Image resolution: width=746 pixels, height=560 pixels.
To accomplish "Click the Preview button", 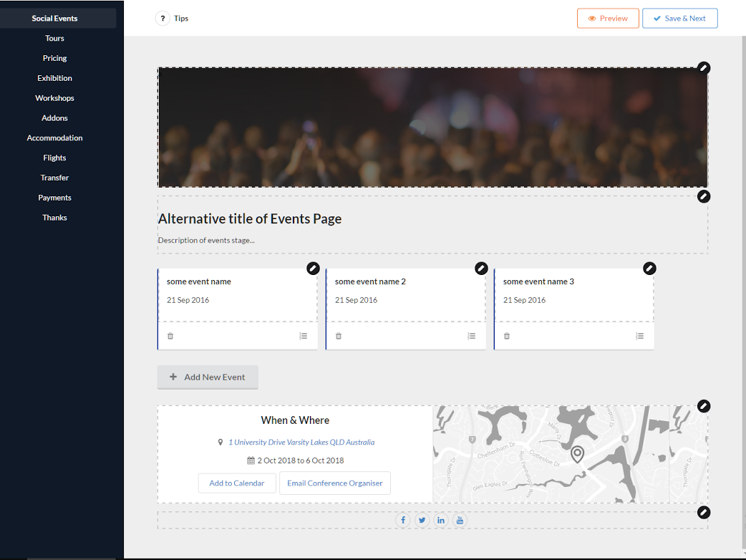I will point(608,19).
